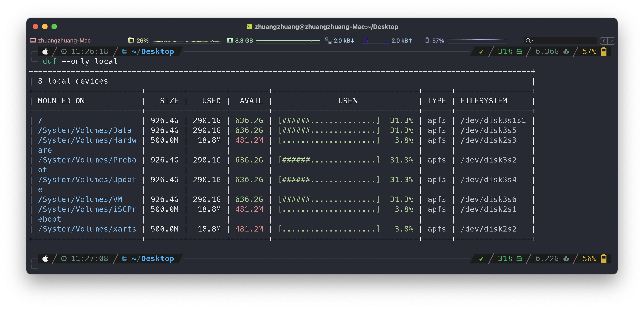Image resolution: width=644 pixels, height=309 pixels.
Task: Click the memory usage graph line
Action: [x=287, y=41]
